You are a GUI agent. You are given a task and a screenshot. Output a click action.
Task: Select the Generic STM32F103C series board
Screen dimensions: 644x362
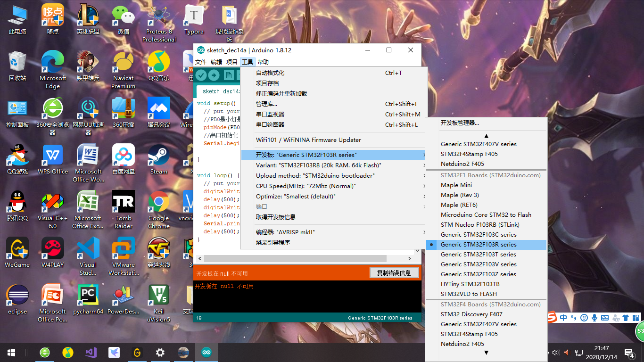coord(486,235)
